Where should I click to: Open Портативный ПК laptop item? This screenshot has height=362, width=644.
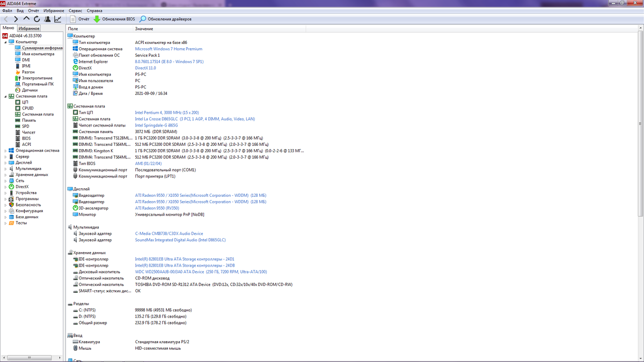click(34, 84)
